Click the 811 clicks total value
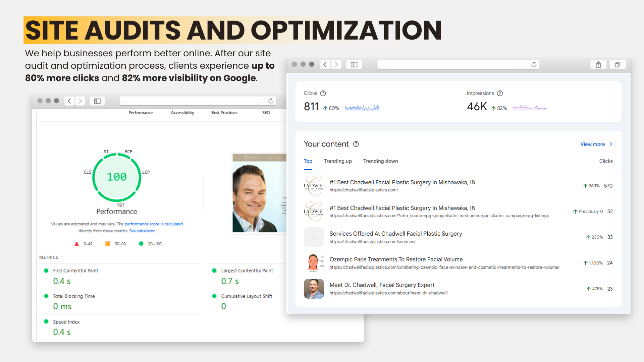Viewport: 644px width, 362px height. point(311,107)
